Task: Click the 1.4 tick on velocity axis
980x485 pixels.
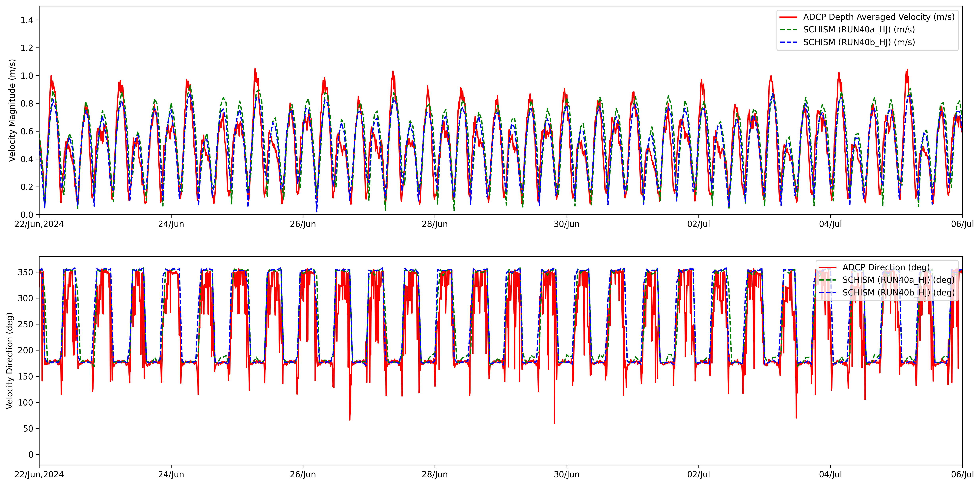Action: (x=27, y=20)
